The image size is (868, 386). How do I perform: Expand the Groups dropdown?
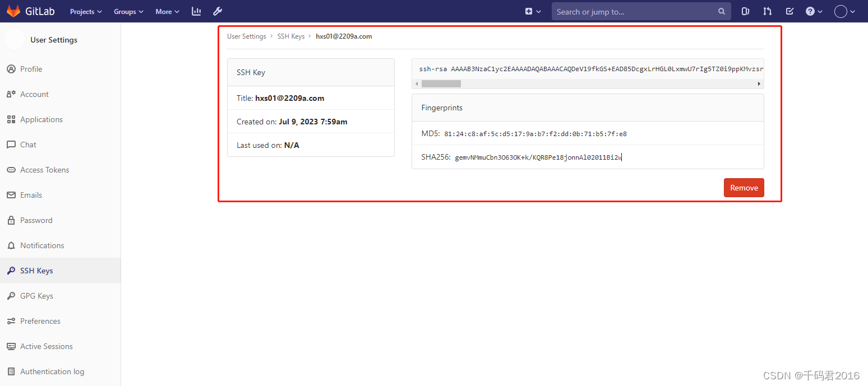pos(128,11)
